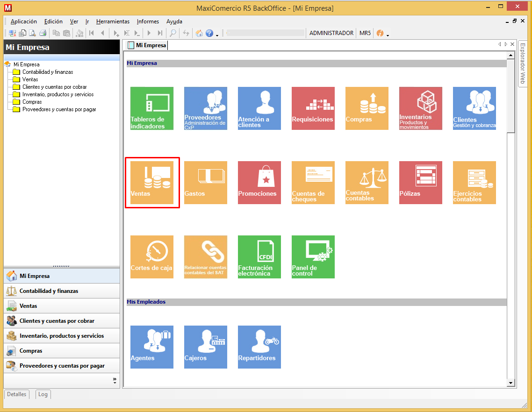Open the Tableros de indicadores tile
The width and height of the screenshot is (532, 412).
point(151,108)
